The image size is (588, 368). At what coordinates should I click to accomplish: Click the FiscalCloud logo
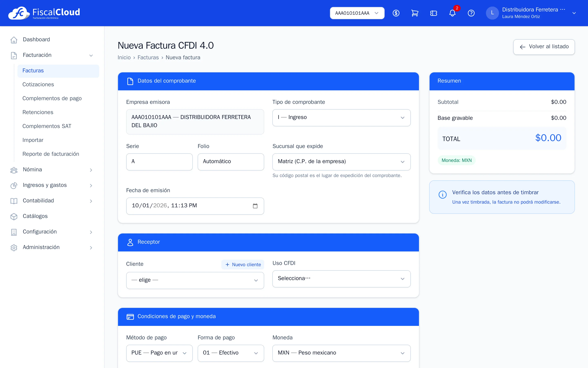(44, 13)
